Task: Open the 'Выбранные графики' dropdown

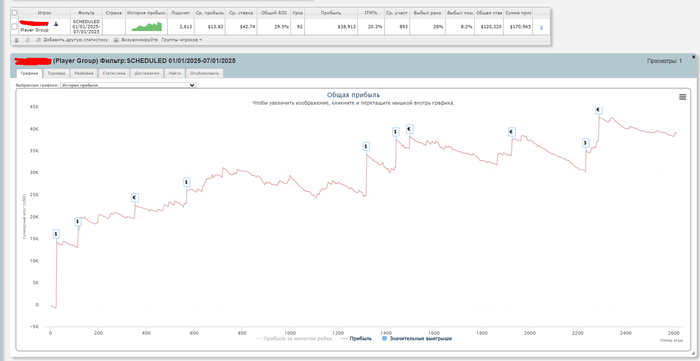Action: 128,85
